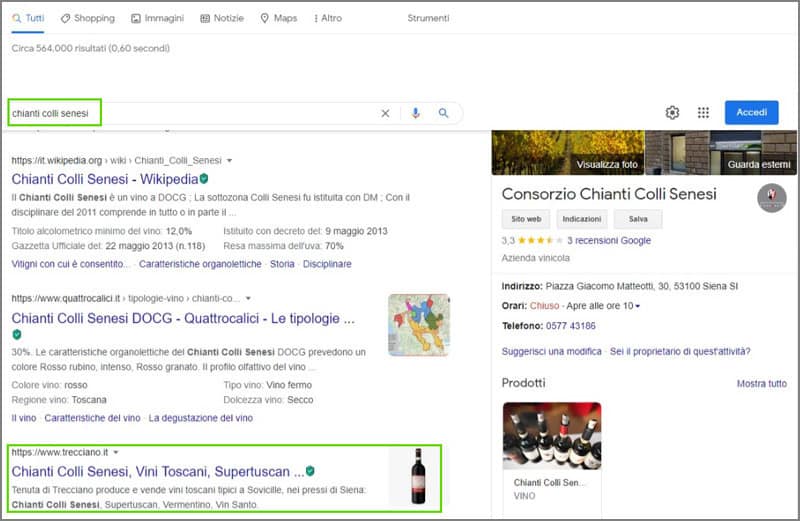Click Guarda esterni street photo
This screenshot has width=800, height=521.
[x=721, y=153]
